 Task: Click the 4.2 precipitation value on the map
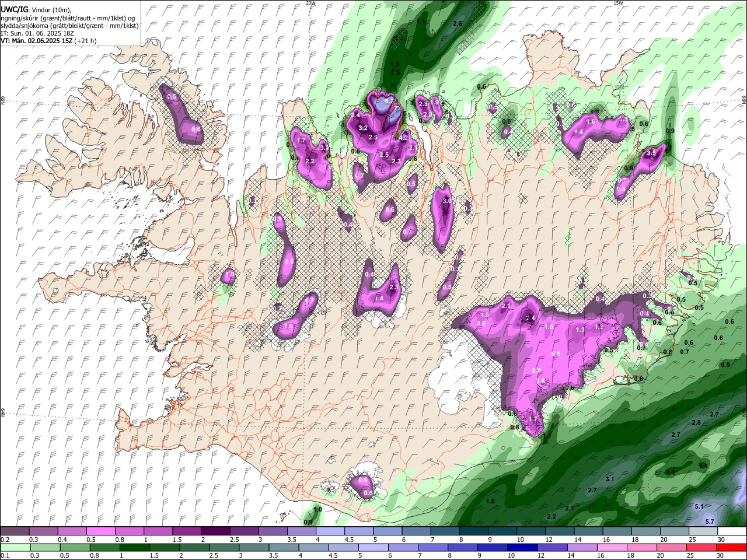tap(403, 138)
